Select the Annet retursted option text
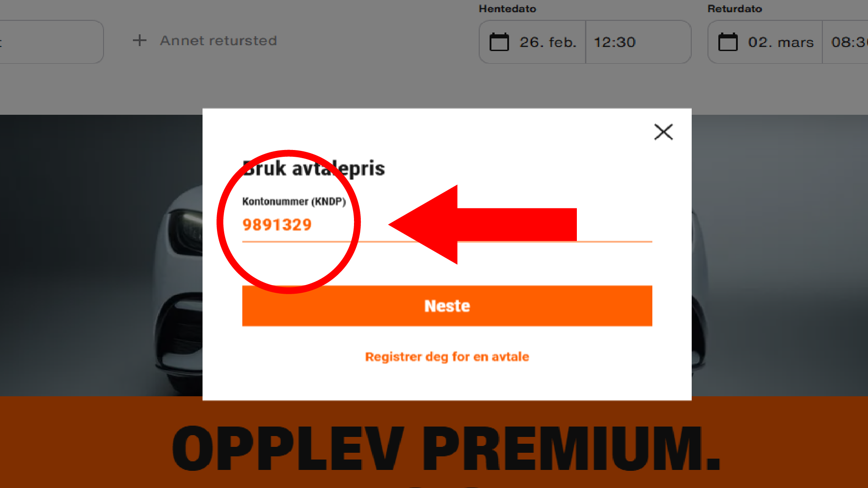The image size is (868, 488). click(218, 41)
